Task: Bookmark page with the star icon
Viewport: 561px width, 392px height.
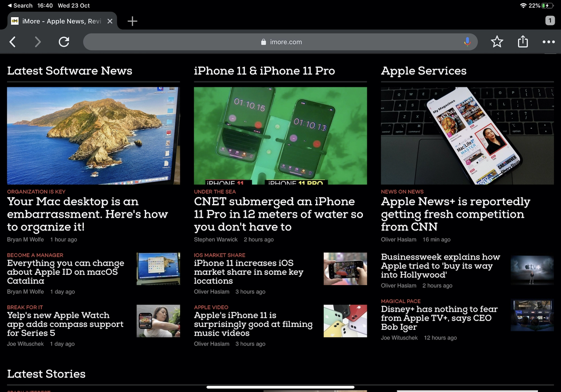Action: (497, 42)
